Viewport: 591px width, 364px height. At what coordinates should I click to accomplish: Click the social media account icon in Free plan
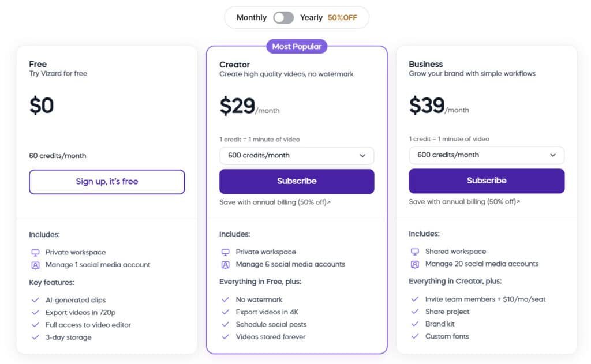[x=35, y=265]
